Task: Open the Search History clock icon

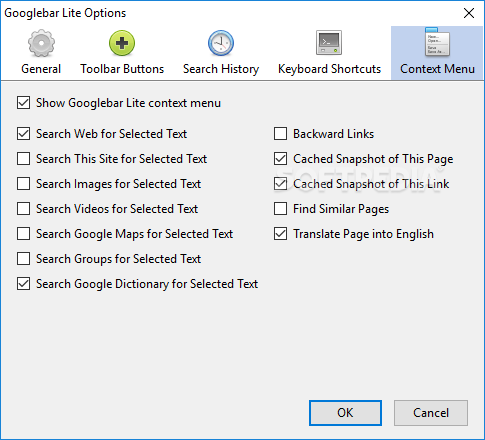Action: point(221,43)
